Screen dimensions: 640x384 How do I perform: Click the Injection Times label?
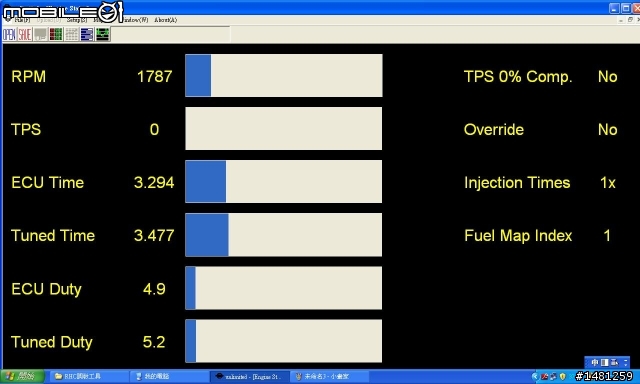pyautogui.click(x=517, y=183)
